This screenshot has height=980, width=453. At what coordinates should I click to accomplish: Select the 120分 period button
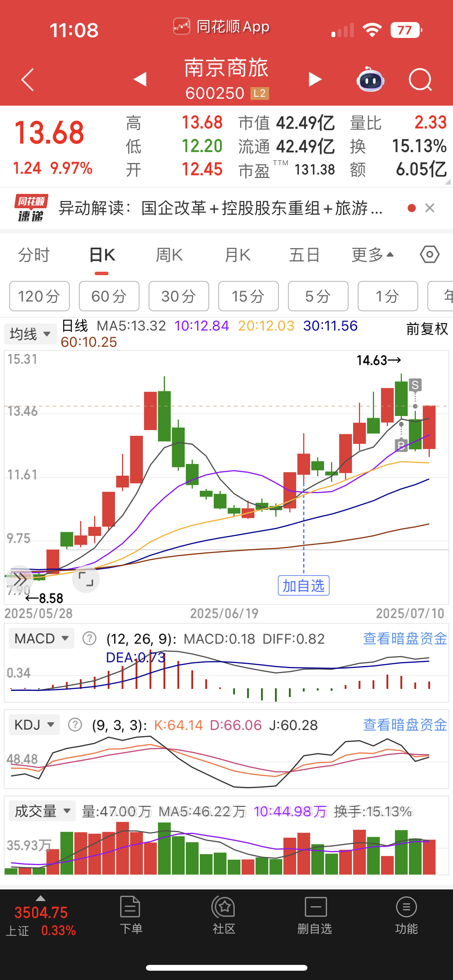coord(39,296)
